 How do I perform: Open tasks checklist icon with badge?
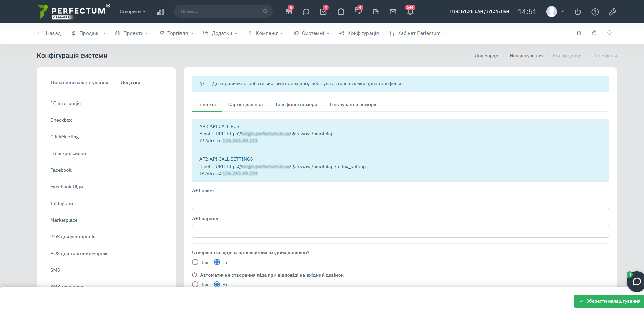323,12
